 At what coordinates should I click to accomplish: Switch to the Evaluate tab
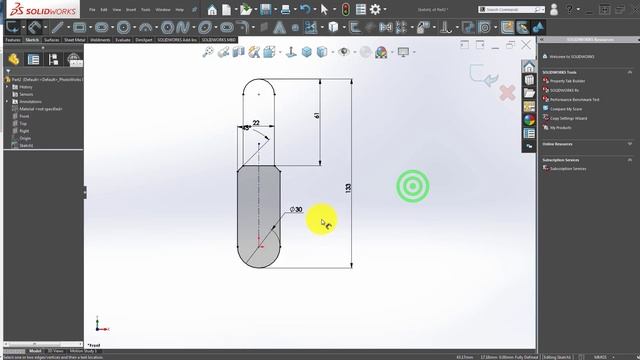[x=123, y=40]
